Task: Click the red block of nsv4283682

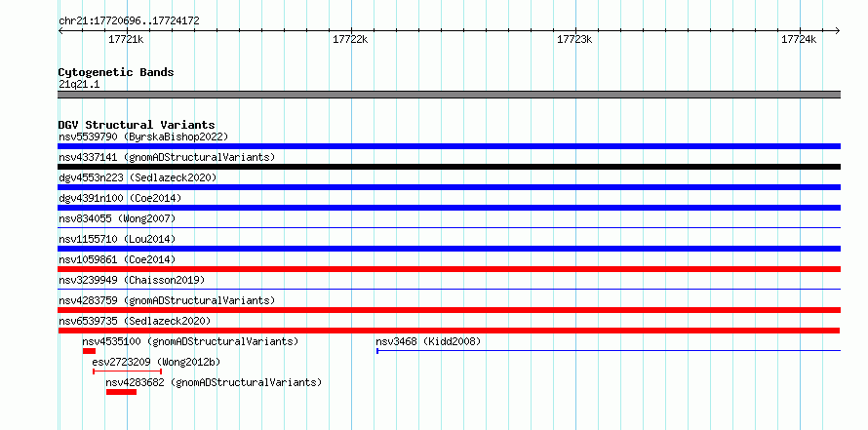Action: point(121,392)
